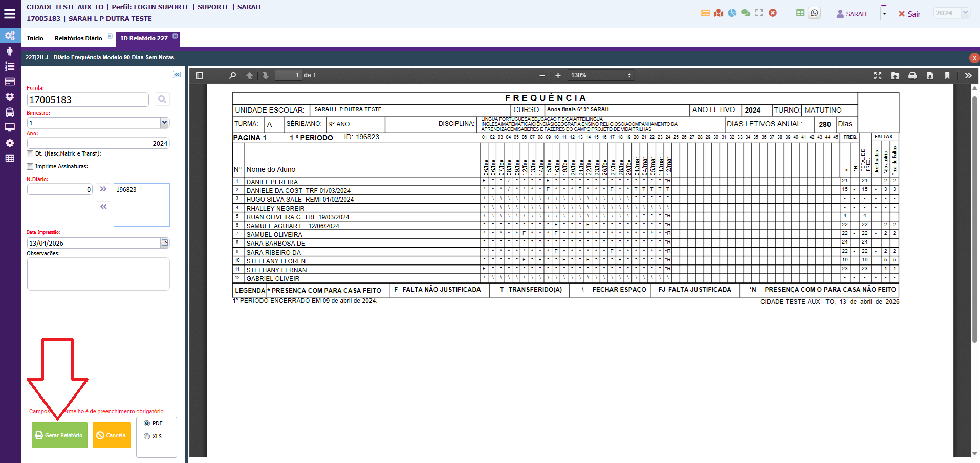Image resolution: width=980 pixels, height=463 pixels.
Task: Click the Gerar Relatório button
Action: click(59, 435)
